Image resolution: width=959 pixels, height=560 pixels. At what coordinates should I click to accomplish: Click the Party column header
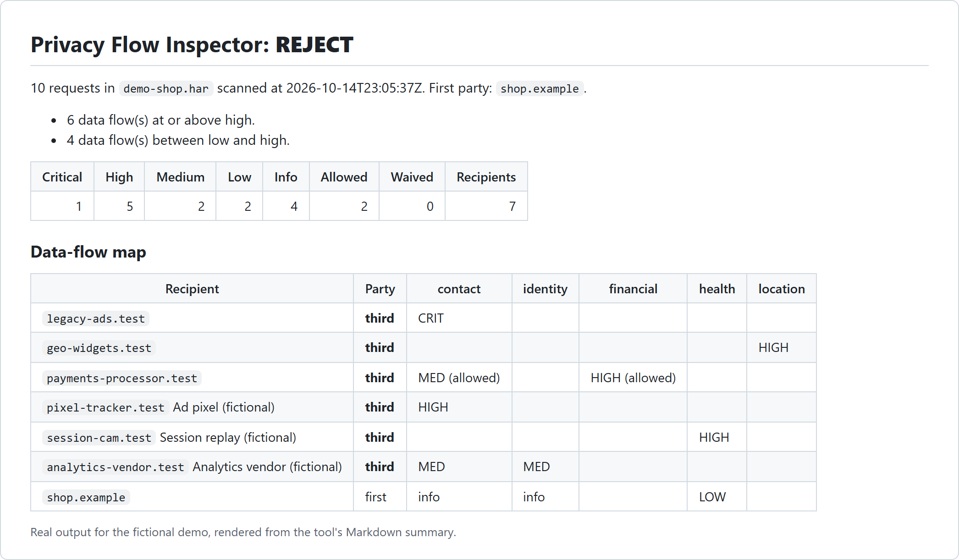[380, 289]
